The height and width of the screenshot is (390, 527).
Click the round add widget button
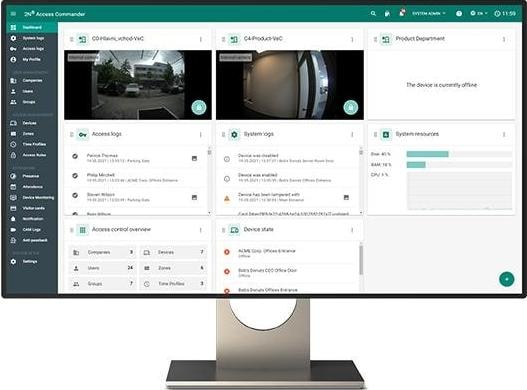tap(506, 279)
